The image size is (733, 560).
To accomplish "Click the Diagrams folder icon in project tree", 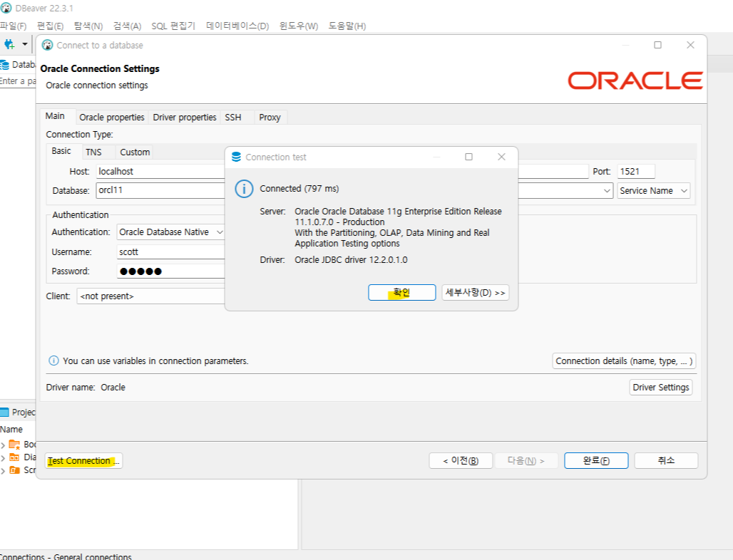I will point(14,457).
